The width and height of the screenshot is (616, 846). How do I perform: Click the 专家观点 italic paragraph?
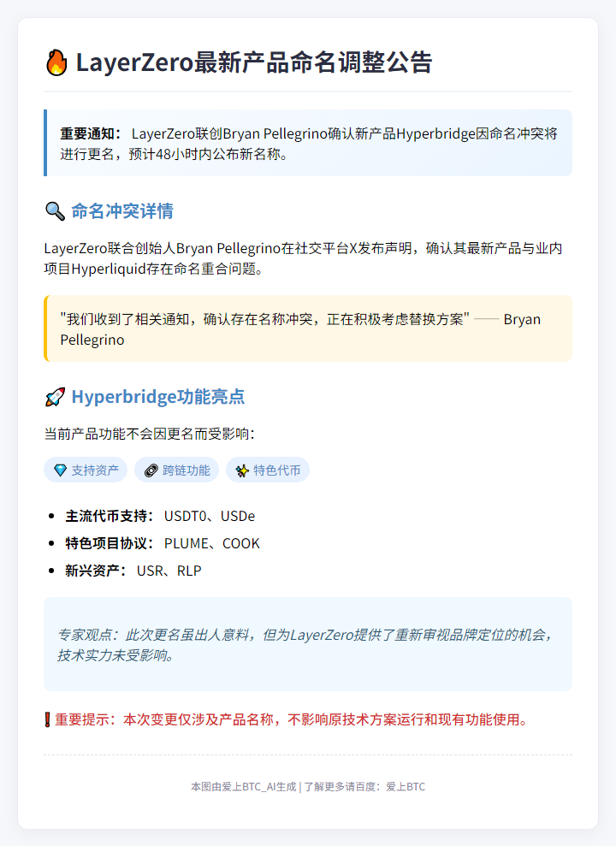[305, 645]
